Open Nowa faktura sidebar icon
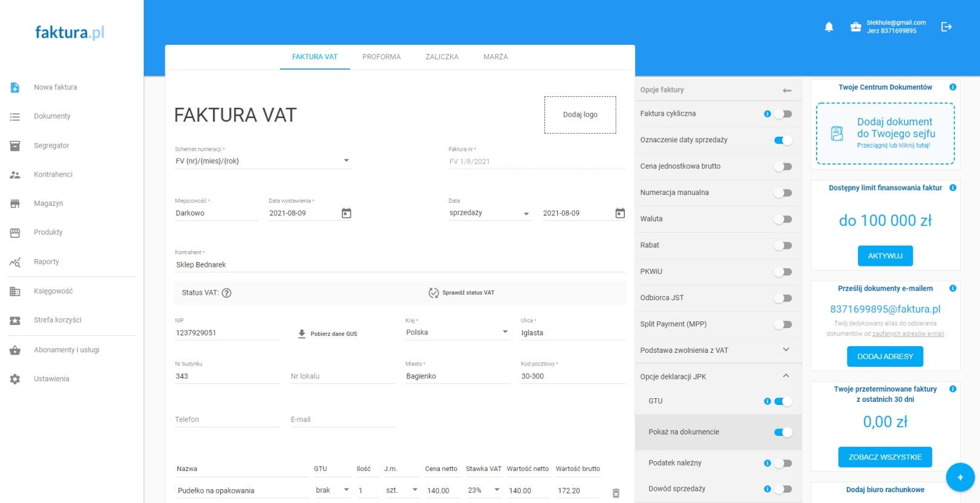980x503 pixels. (x=15, y=87)
